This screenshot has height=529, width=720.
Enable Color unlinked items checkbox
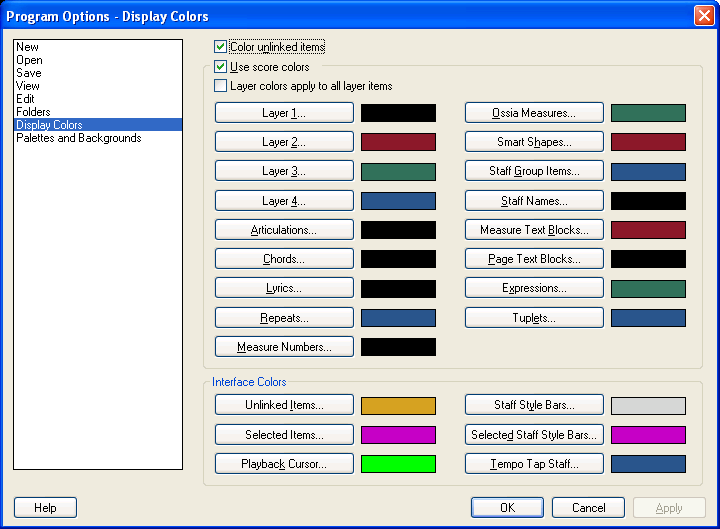pos(221,47)
